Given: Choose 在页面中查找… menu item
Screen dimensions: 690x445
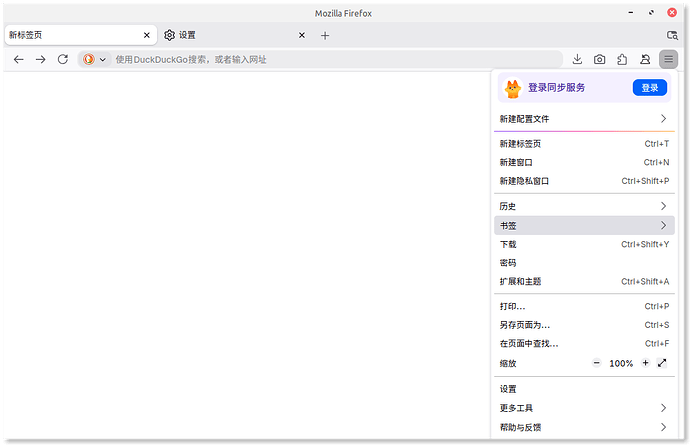Looking at the screenshot, I should (584, 343).
